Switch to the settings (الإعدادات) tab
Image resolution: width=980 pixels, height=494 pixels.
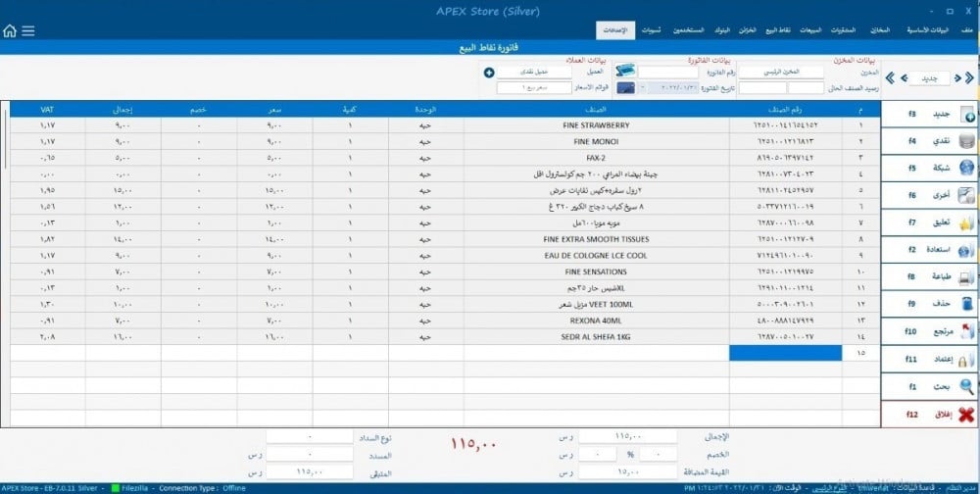[615, 31]
